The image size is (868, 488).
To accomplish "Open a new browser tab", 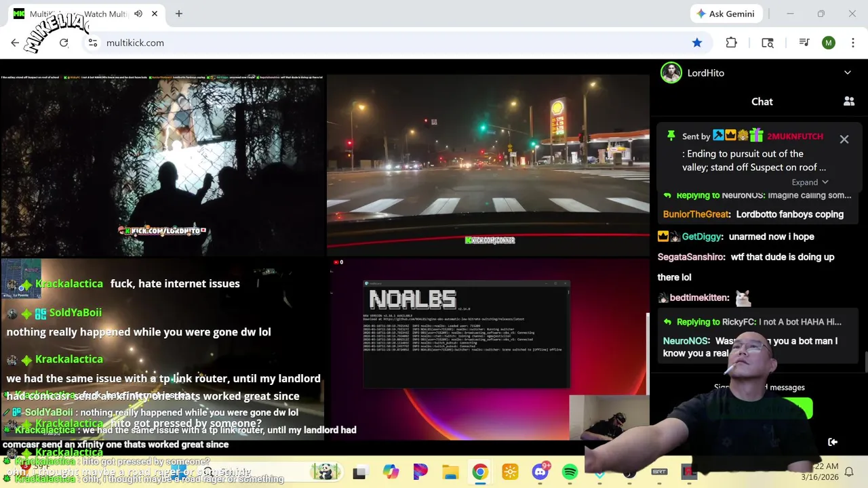I will point(179,14).
